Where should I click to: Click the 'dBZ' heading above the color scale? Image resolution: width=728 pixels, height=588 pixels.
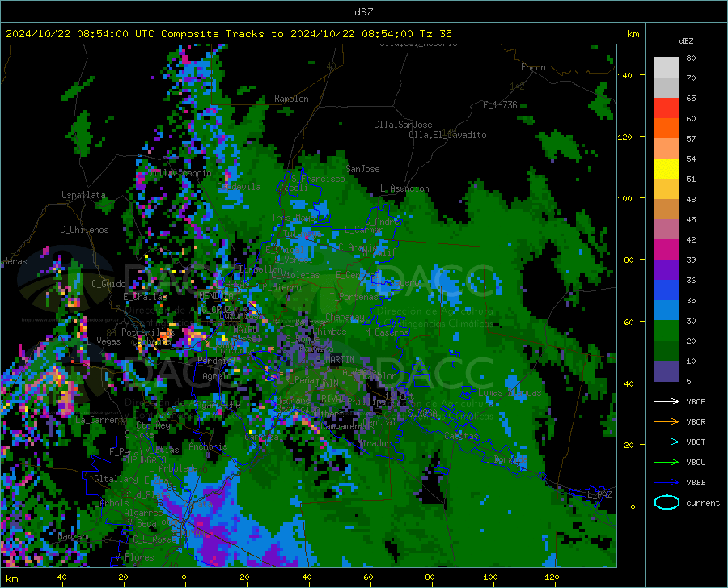point(686,40)
